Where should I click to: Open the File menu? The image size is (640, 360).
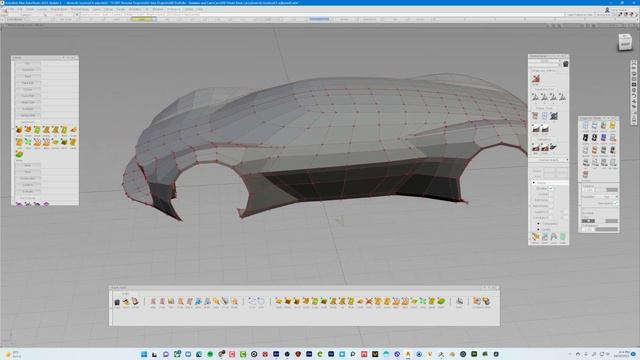pyautogui.click(x=11, y=9)
